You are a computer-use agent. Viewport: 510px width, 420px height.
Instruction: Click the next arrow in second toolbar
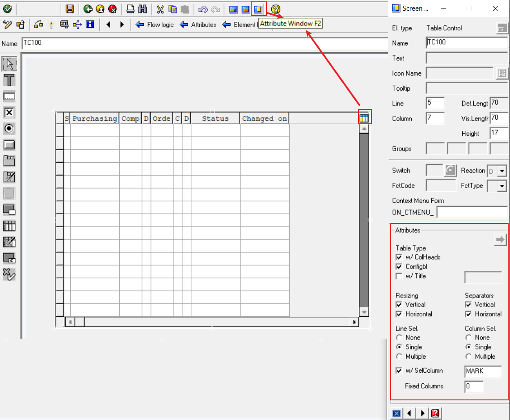(x=122, y=25)
